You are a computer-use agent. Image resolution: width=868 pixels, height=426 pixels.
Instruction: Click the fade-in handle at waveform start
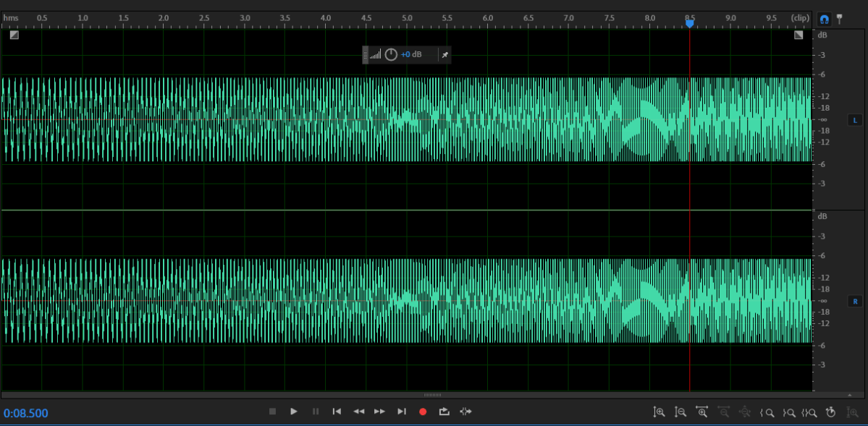click(14, 35)
